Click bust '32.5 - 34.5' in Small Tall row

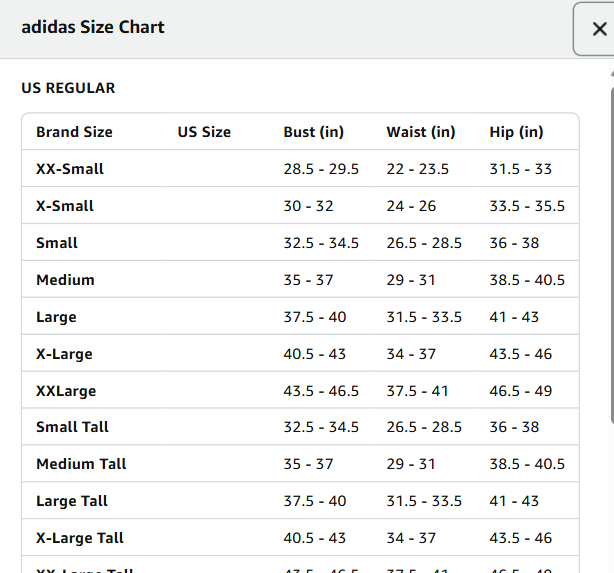pyautogui.click(x=321, y=427)
